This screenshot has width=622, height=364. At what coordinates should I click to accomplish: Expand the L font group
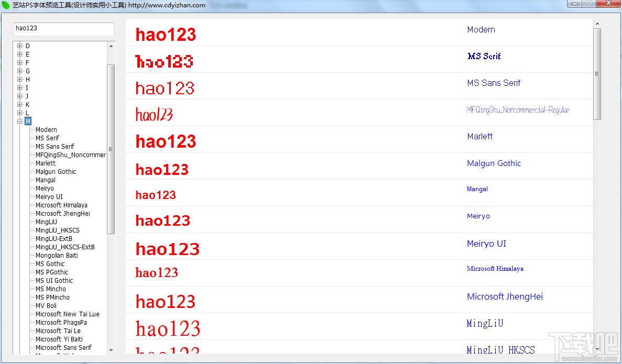click(x=19, y=113)
